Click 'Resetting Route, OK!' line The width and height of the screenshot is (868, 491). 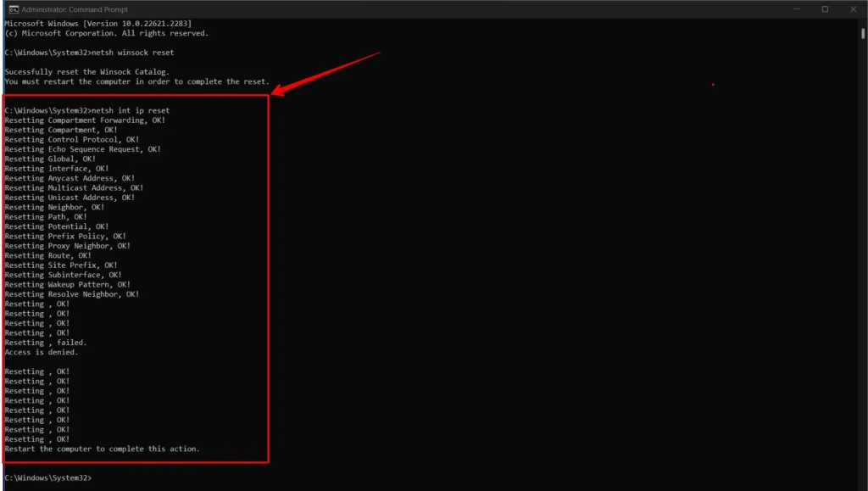[47, 255]
